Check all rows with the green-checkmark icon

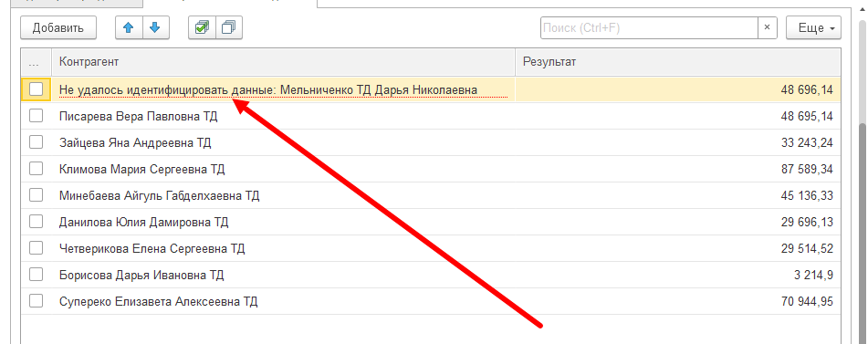pyautogui.click(x=202, y=27)
